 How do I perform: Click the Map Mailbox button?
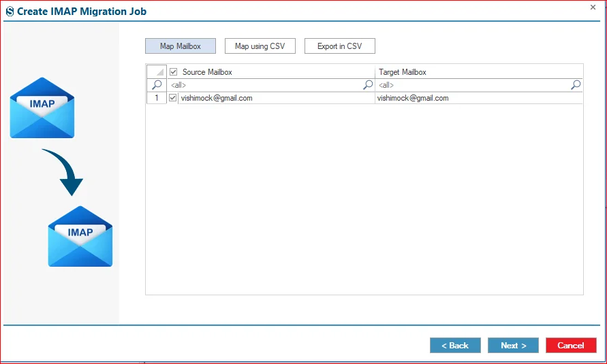(181, 46)
